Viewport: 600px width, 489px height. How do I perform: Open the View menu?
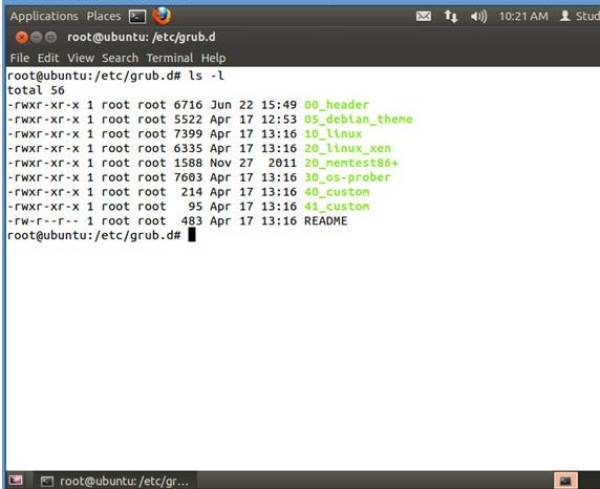(x=79, y=58)
